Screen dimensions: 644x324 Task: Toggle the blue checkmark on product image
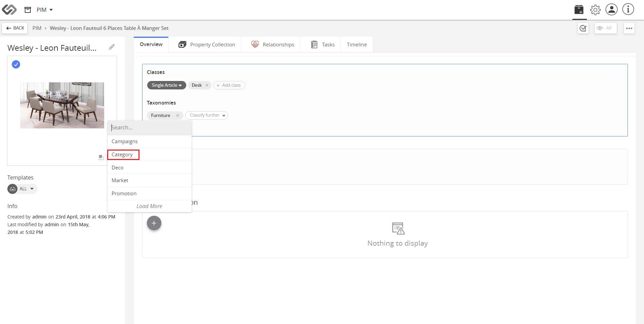16,64
